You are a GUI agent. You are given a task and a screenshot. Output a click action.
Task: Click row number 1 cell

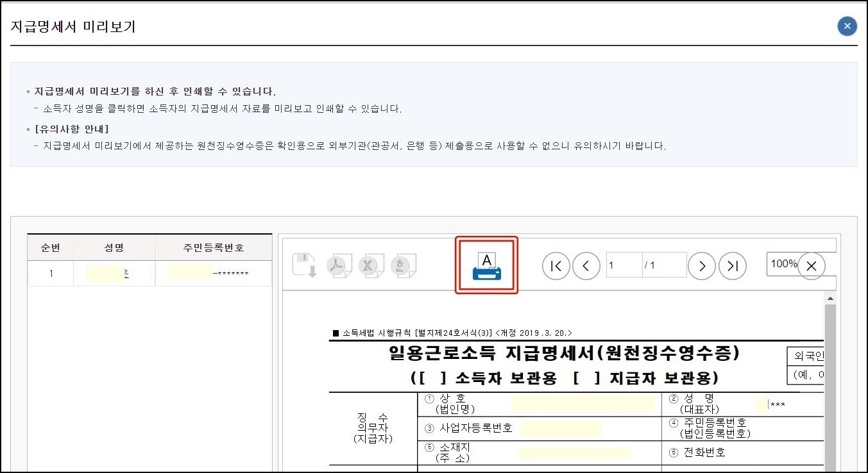(51, 274)
